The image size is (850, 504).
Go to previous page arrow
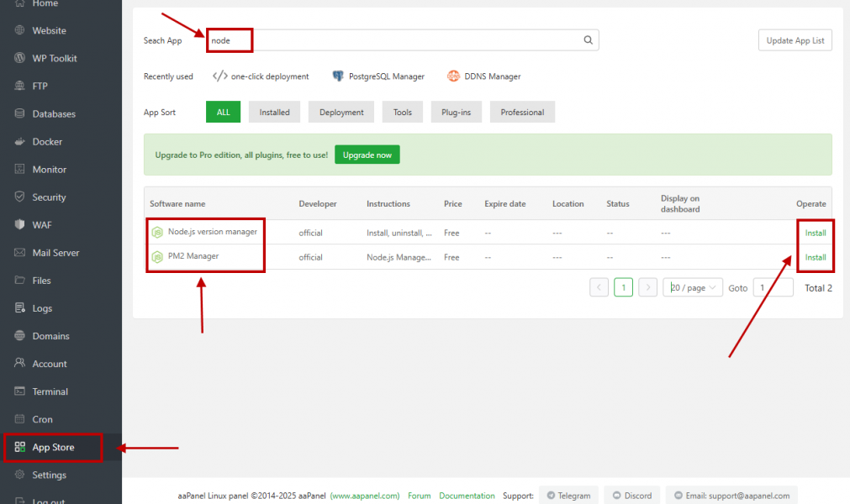(599, 287)
